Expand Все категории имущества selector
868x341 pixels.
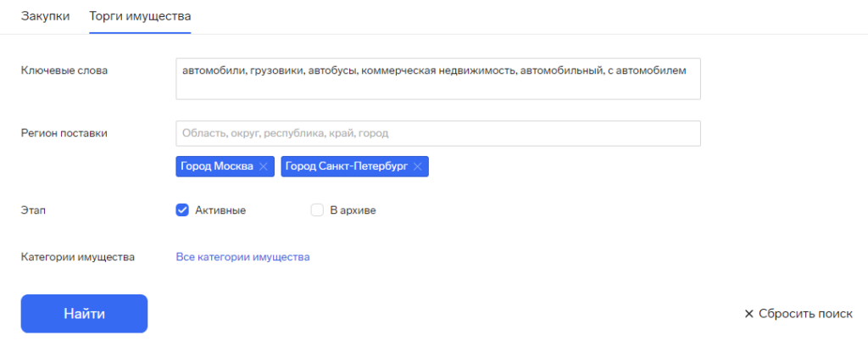coord(242,257)
